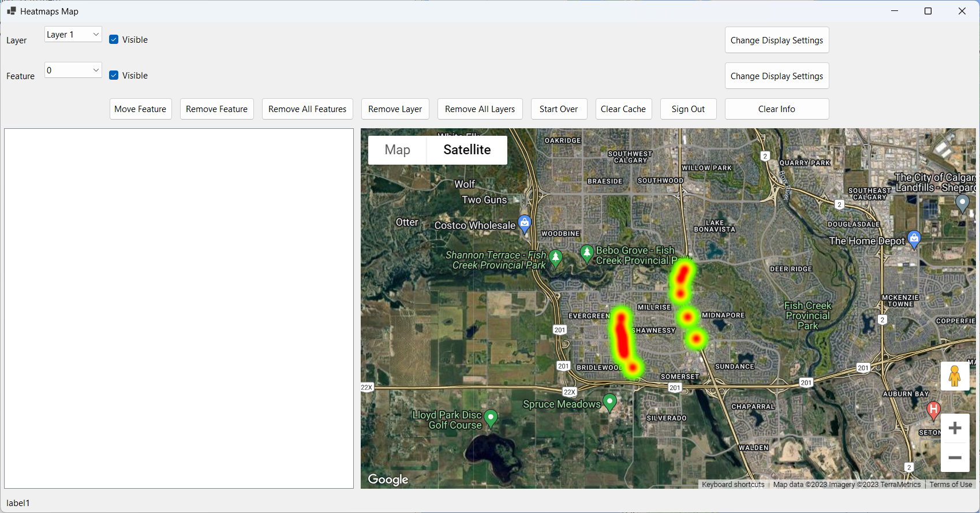Click inside the empty left info panel
980x513 pixels.
point(179,308)
